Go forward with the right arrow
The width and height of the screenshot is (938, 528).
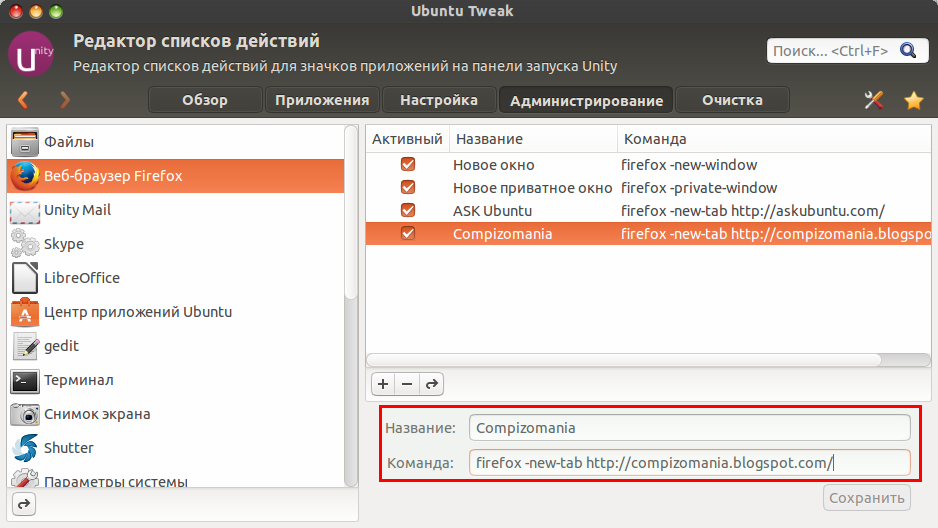coord(65,100)
